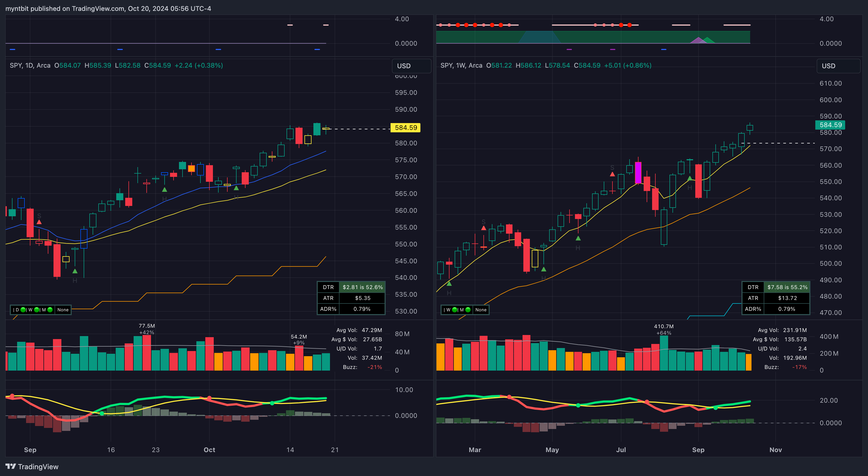Click the 'Mar' label on weekly time axis
The width and height of the screenshot is (868, 476).
pyautogui.click(x=475, y=450)
